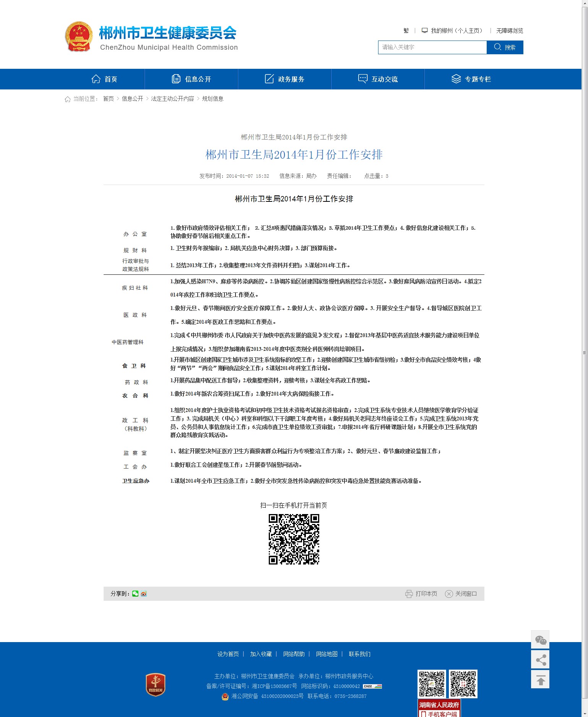Go to 首页 in breadcrumb

109,99
